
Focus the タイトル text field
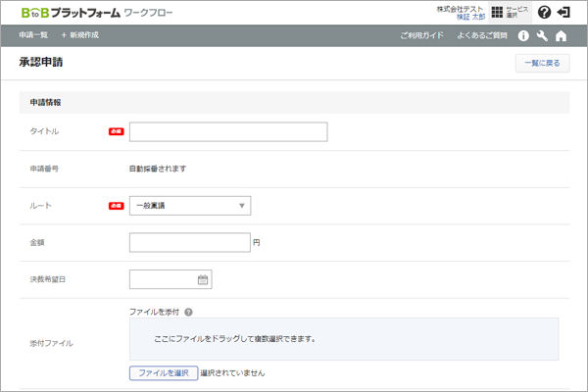pos(228,132)
